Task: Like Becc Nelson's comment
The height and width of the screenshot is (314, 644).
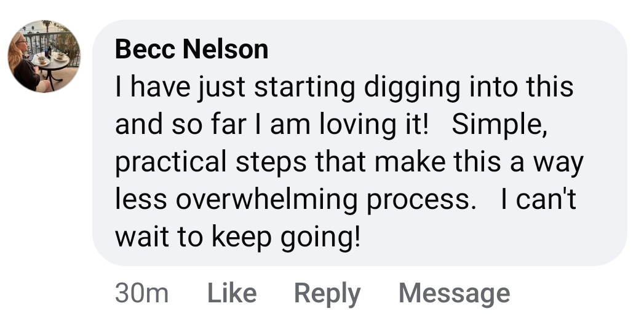Action: [231, 293]
